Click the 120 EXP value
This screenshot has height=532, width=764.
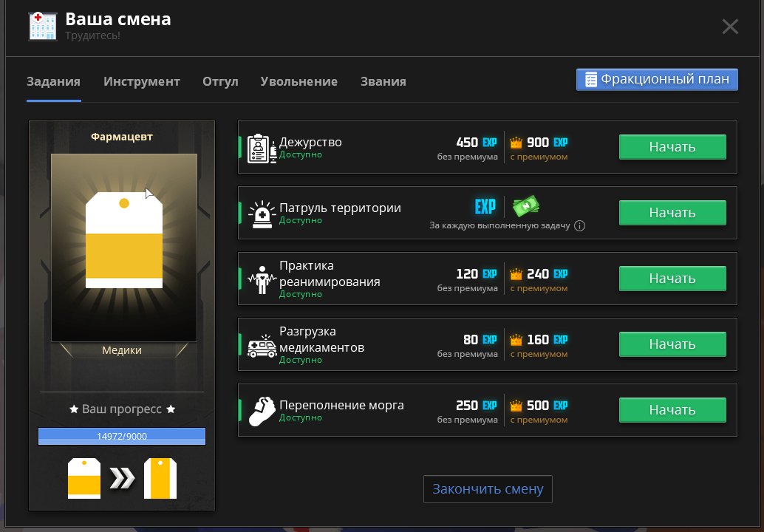[477, 274]
